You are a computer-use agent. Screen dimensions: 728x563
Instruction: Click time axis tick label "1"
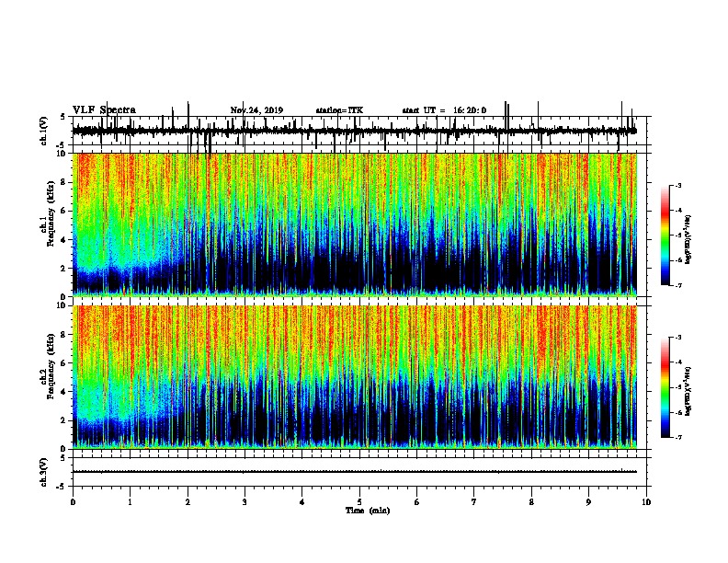point(130,502)
